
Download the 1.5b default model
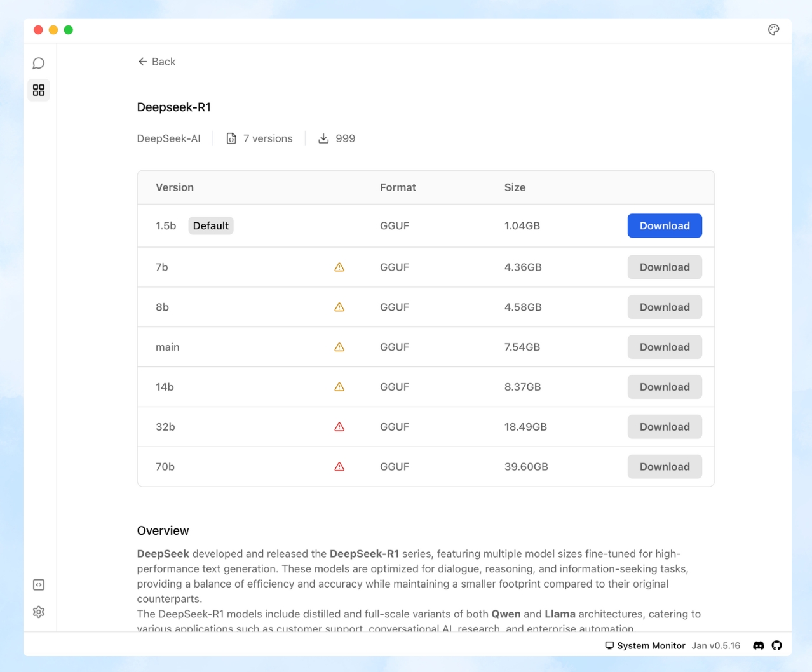click(664, 225)
